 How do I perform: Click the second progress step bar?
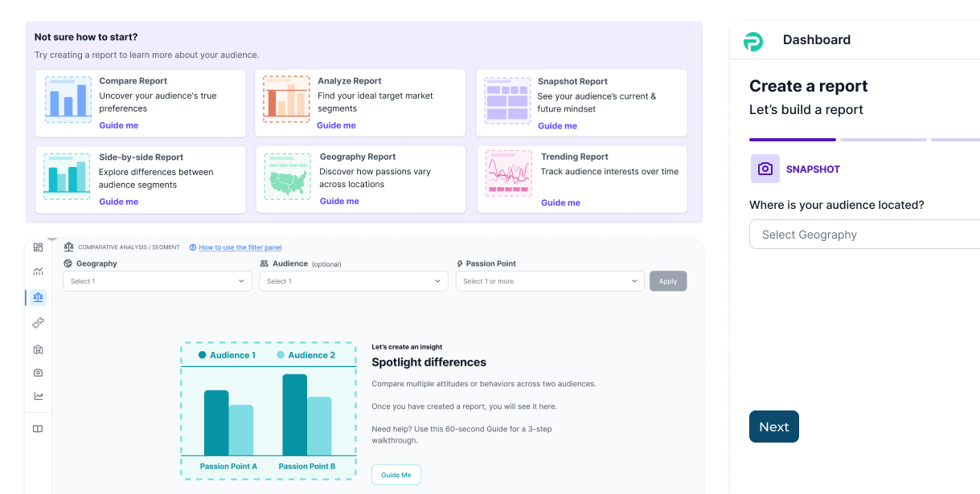884,140
